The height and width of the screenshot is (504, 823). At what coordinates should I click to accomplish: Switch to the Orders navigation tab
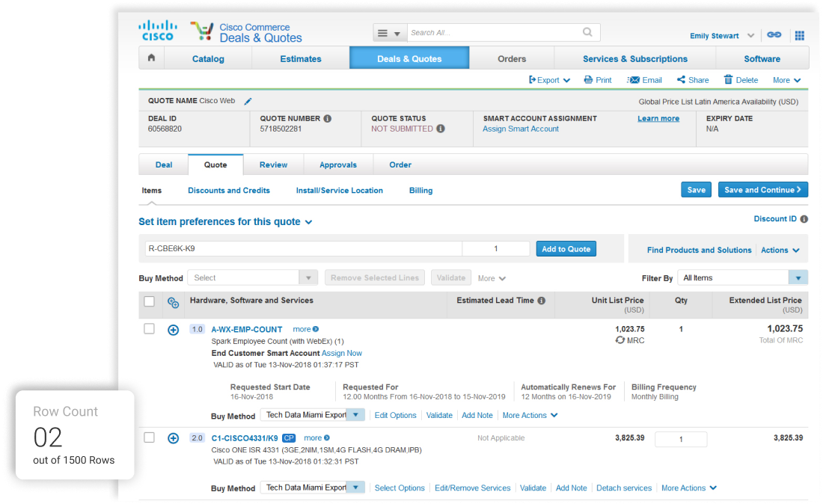[512, 58]
